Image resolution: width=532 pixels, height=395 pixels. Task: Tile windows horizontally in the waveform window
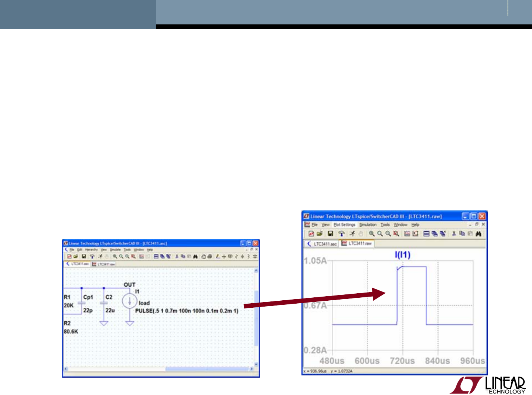[426, 234]
